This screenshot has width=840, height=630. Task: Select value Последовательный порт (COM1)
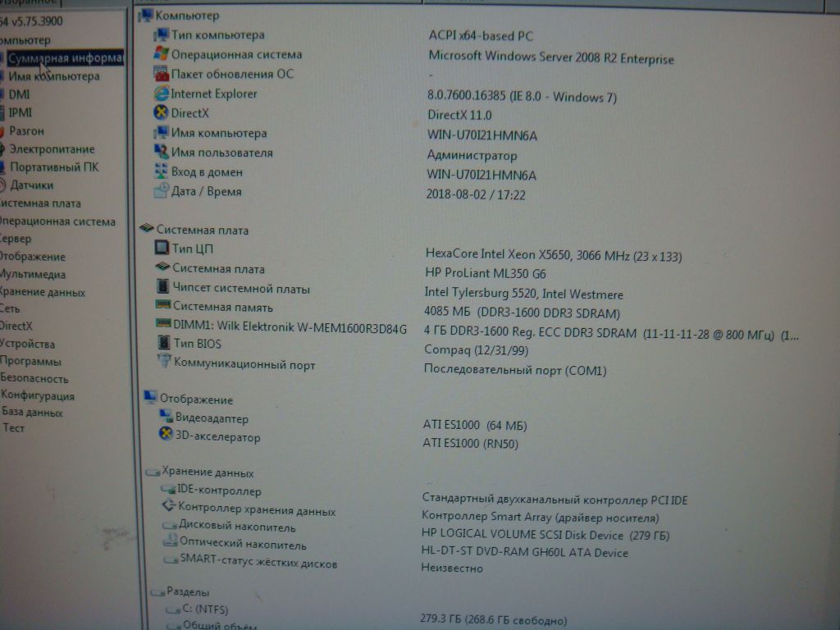tap(515, 370)
